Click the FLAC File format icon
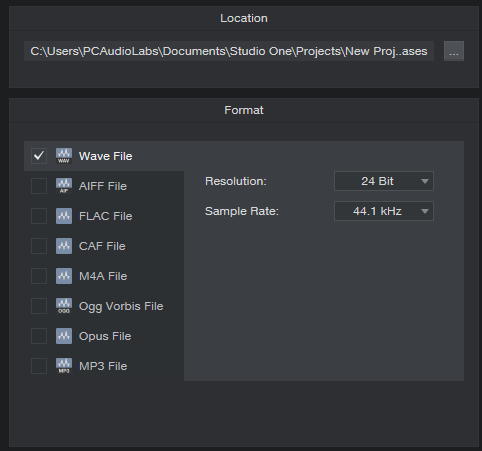Screen dimensions: 482x451 (x=64, y=216)
